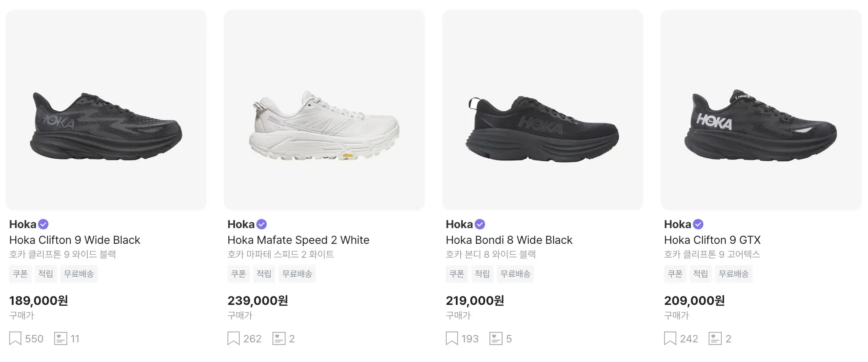Image resolution: width=868 pixels, height=362 pixels.
Task: Open Hoka Clifton 9 GTX shoe image
Action: (761, 110)
